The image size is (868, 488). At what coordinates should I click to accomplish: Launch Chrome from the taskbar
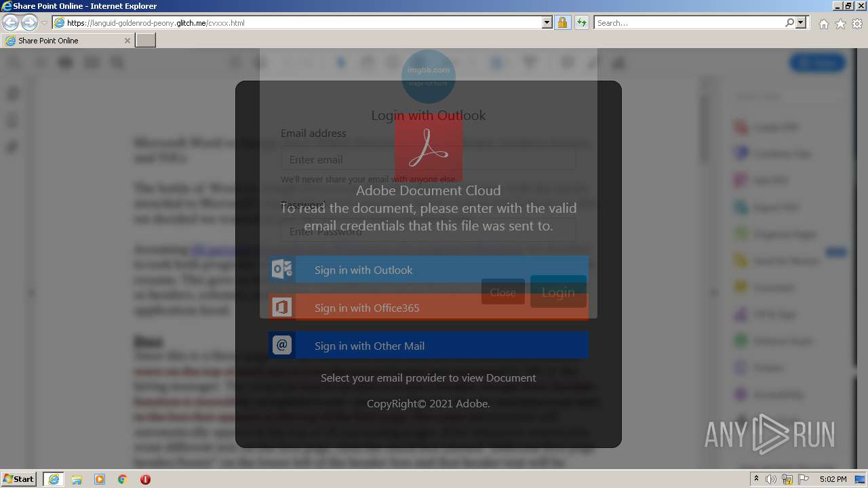click(x=123, y=479)
